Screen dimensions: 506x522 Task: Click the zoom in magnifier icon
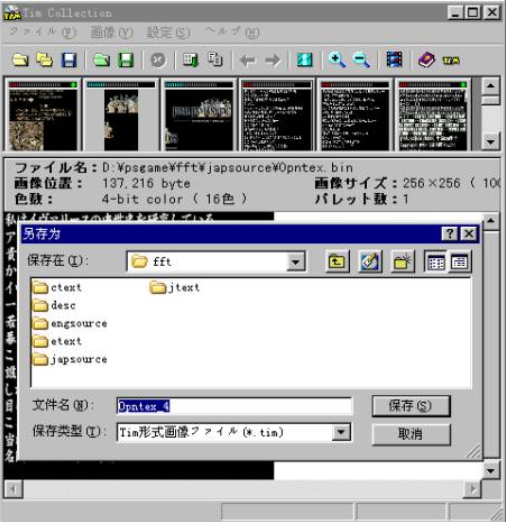click(337, 60)
